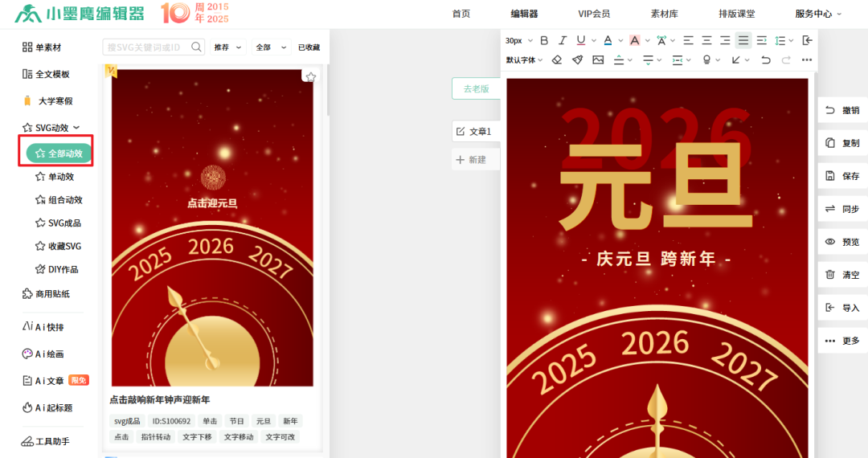Expand the line height dropdown arrow
The image size is (868, 458).
point(791,40)
